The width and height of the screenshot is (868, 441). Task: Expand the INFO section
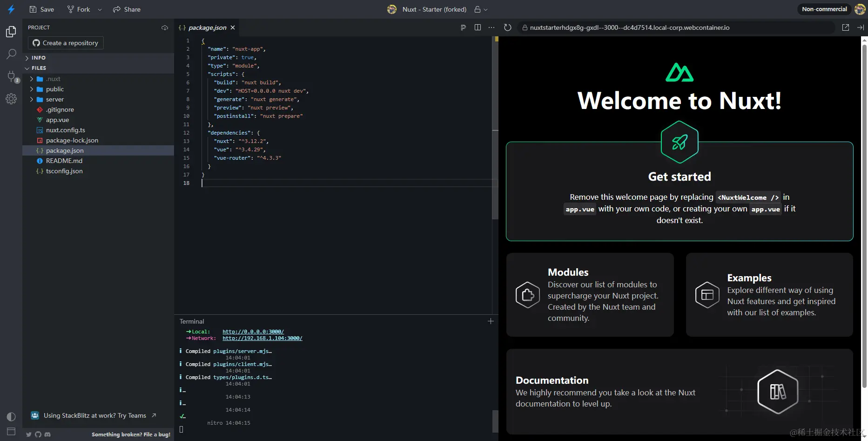pos(99,58)
